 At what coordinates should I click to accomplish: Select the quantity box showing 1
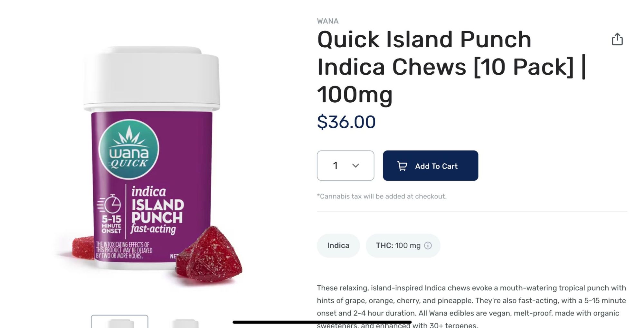tap(346, 166)
